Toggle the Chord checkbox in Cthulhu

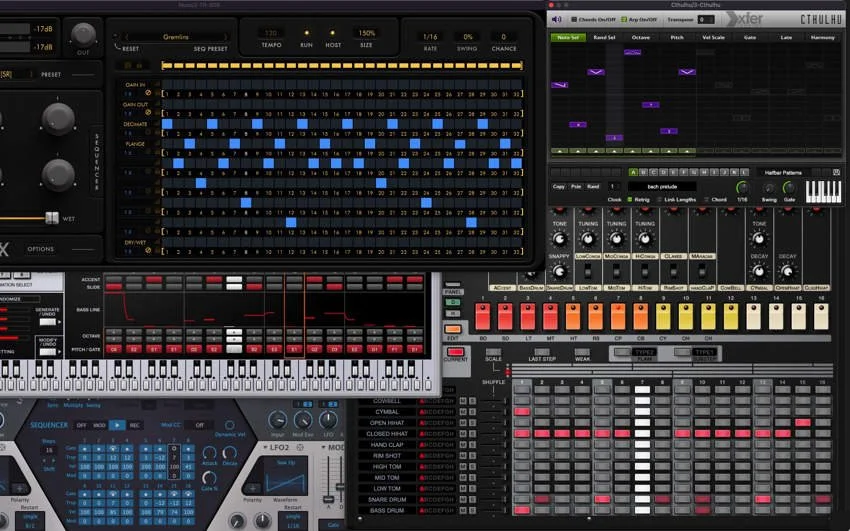(x=706, y=200)
